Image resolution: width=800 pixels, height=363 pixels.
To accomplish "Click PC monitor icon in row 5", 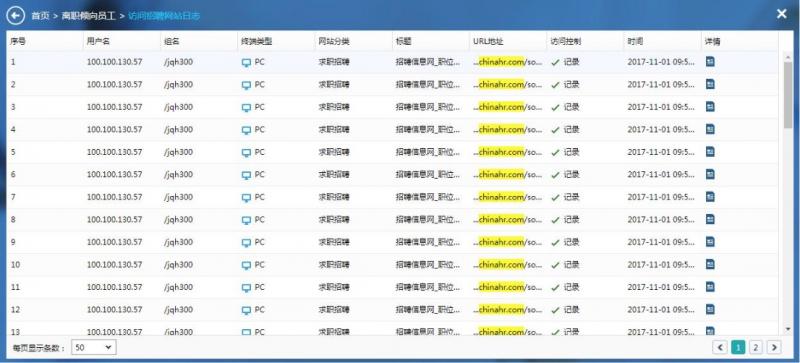I will [x=246, y=153].
